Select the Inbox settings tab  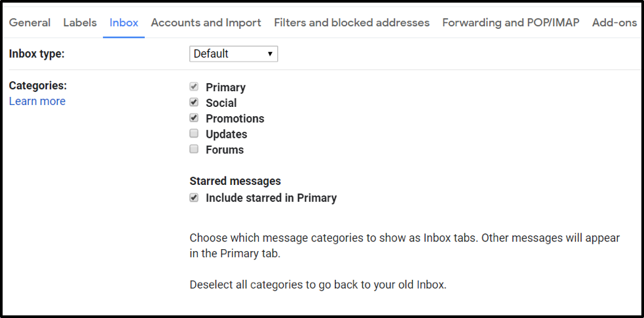(124, 22)
